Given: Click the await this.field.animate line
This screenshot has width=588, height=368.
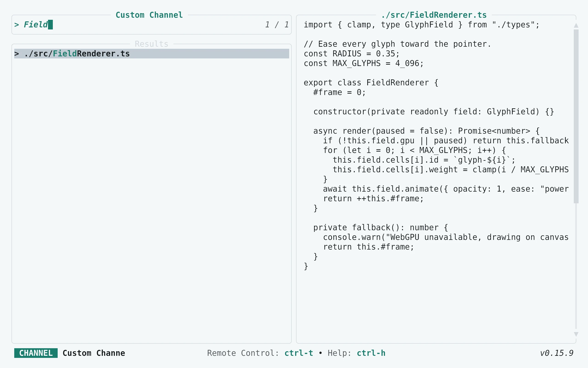Looking at the screenshot, I should (446, 189).
